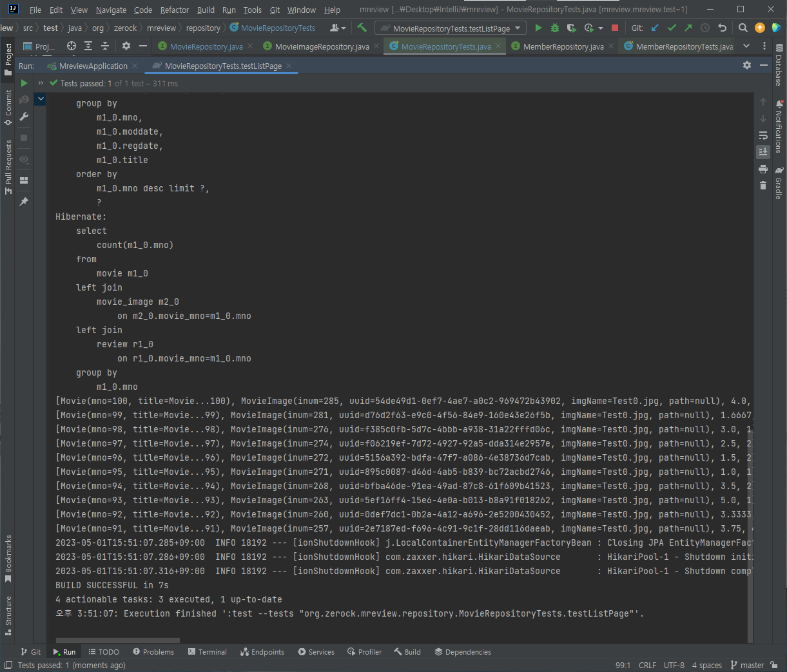Show Git history clock icon

(705, 28)
